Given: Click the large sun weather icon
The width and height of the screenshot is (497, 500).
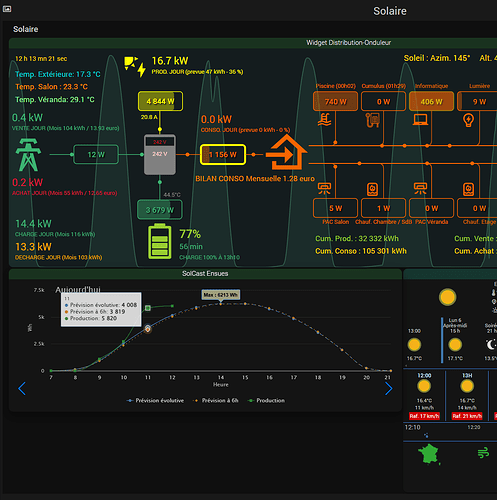Looking at the screenshot, I should pyautogui.click(x=447, y=297).
